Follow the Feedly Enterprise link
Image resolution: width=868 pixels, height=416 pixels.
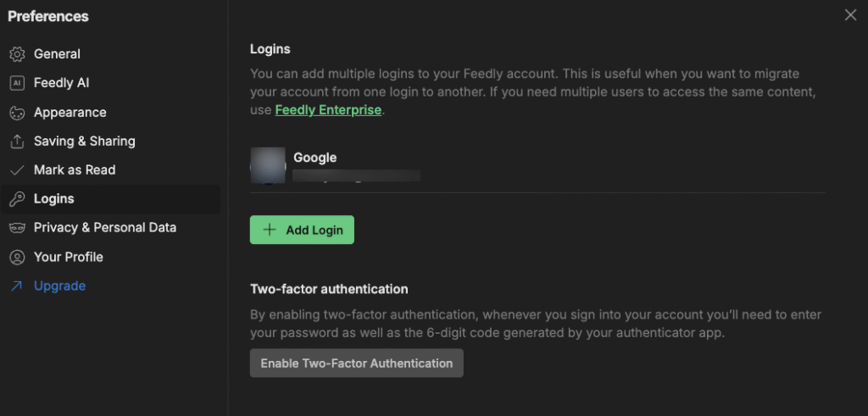(328, 109)
